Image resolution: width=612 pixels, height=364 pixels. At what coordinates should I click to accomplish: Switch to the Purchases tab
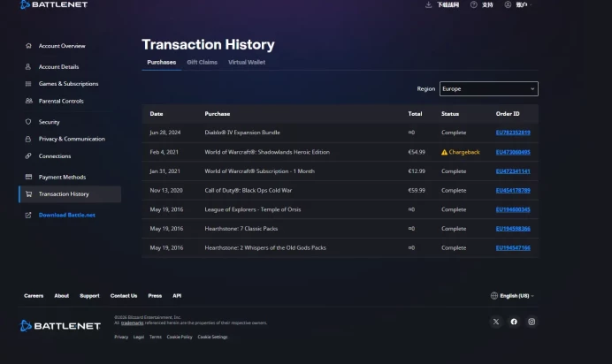162,63
